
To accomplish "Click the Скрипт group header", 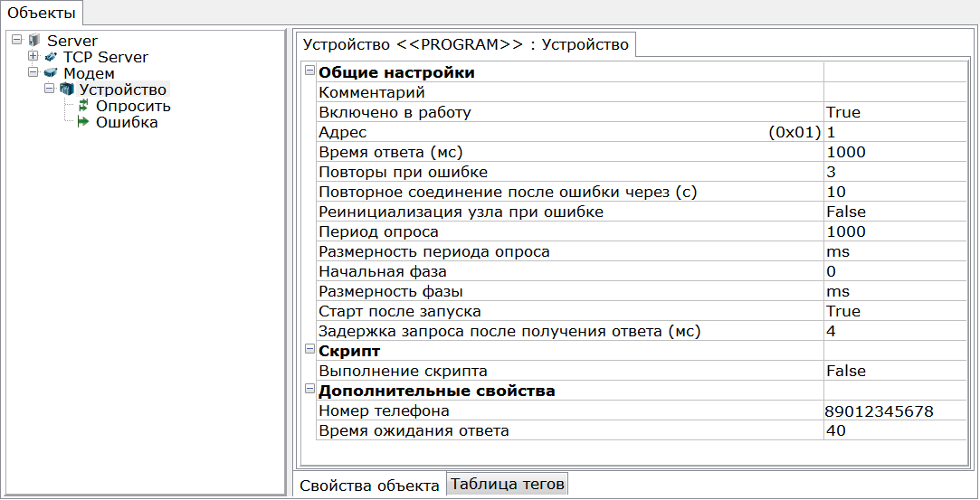I will [349, 352].
